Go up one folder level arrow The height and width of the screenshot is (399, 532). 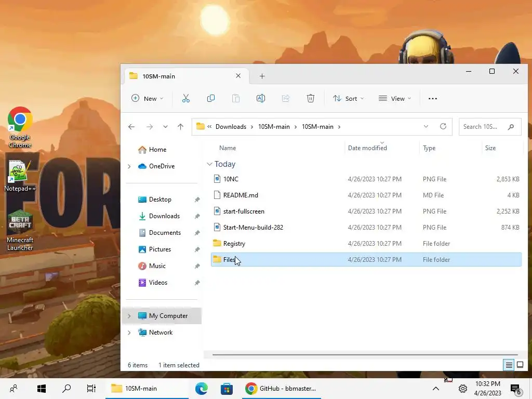click(x=180, y=127)
